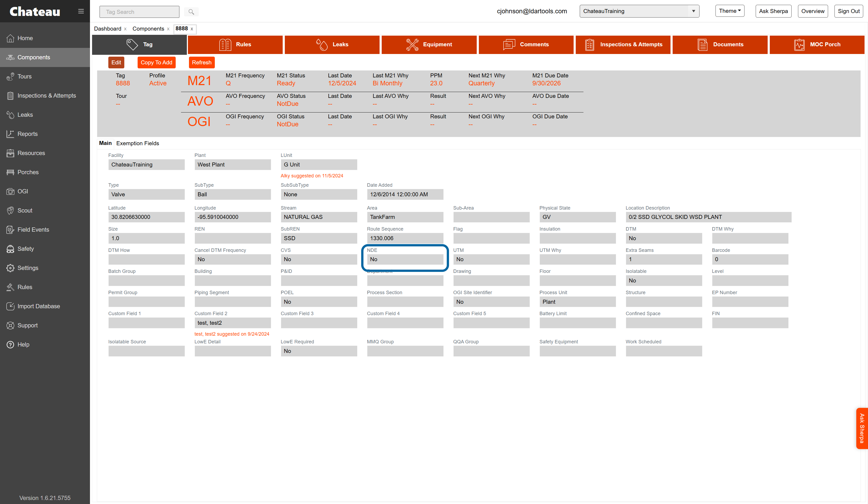The height and width of the screenshot is (504, 868).
Task: Open Help in the sidebar
Action: coord(45,344)
